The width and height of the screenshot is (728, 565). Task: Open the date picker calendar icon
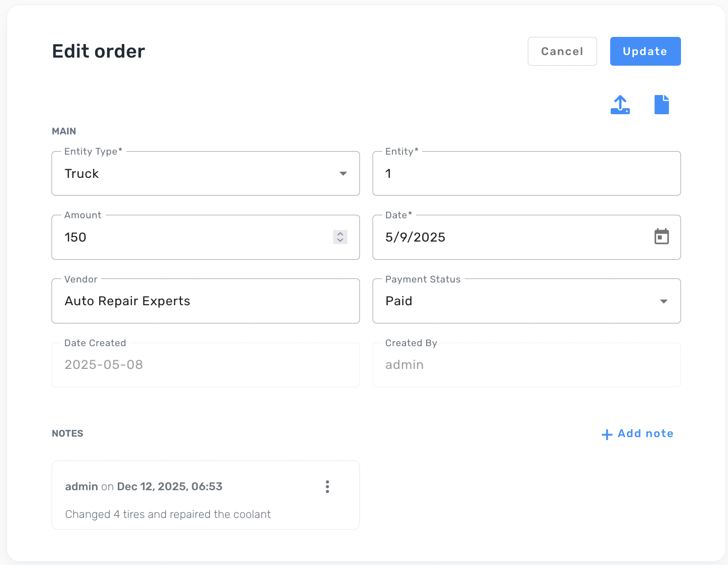(x=661, y=237)
